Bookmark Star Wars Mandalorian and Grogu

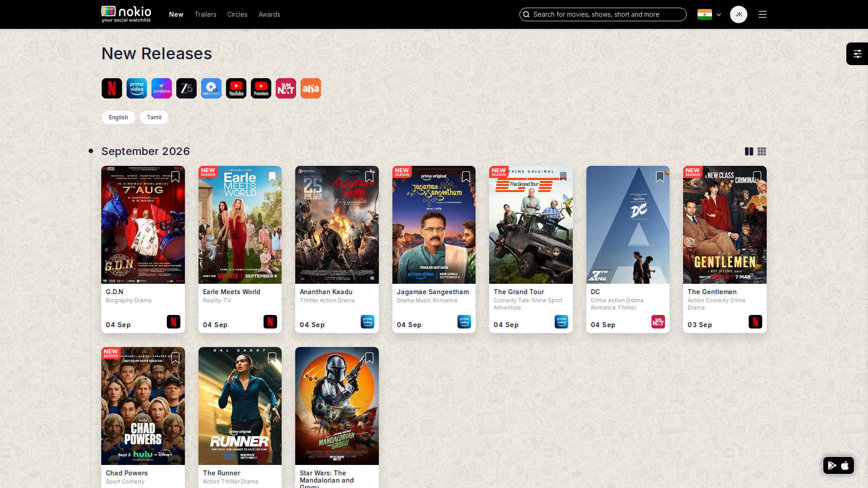click(x=369, y=358)
